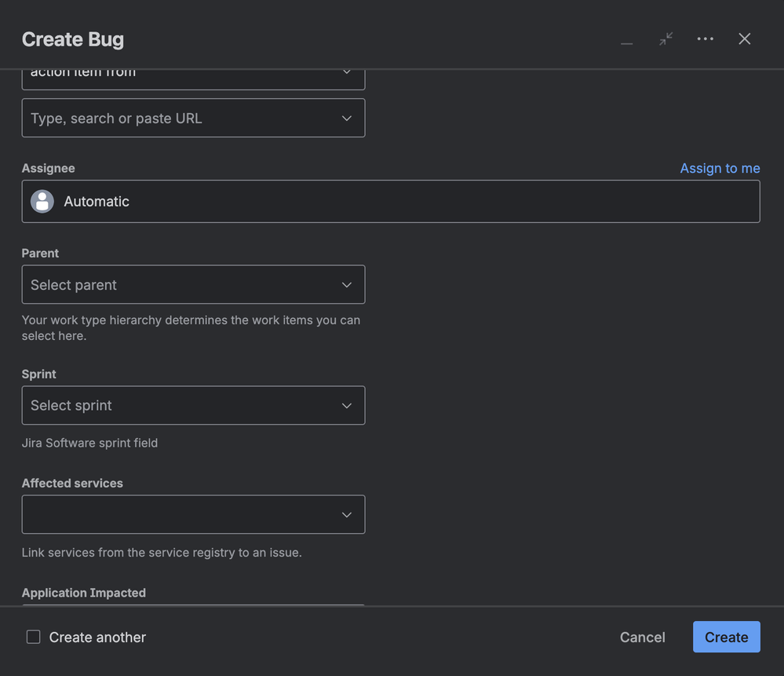The width and height of the screenshot is (784, 676).
Task: Click the Create another label text
Action: tap(97, 638)
